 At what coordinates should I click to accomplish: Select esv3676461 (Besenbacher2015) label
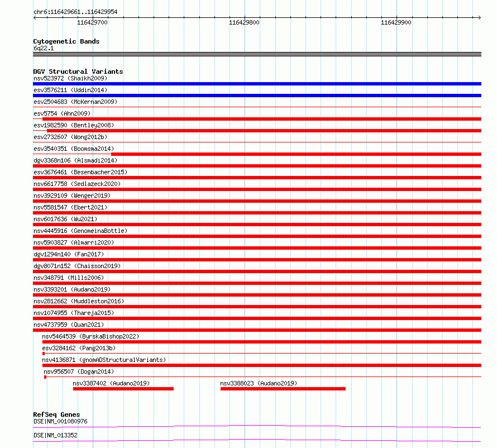(x=80, y=172)
